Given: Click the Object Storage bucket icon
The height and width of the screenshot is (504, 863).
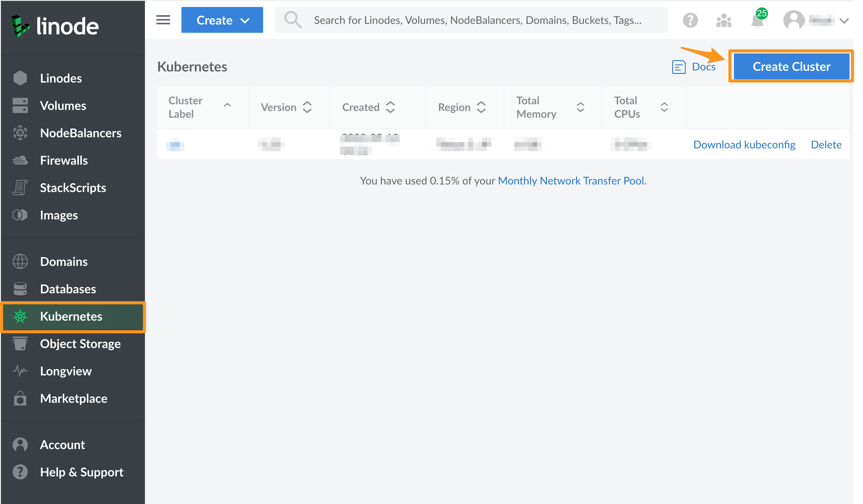Looking at the screenshot, I should [20, 344].
